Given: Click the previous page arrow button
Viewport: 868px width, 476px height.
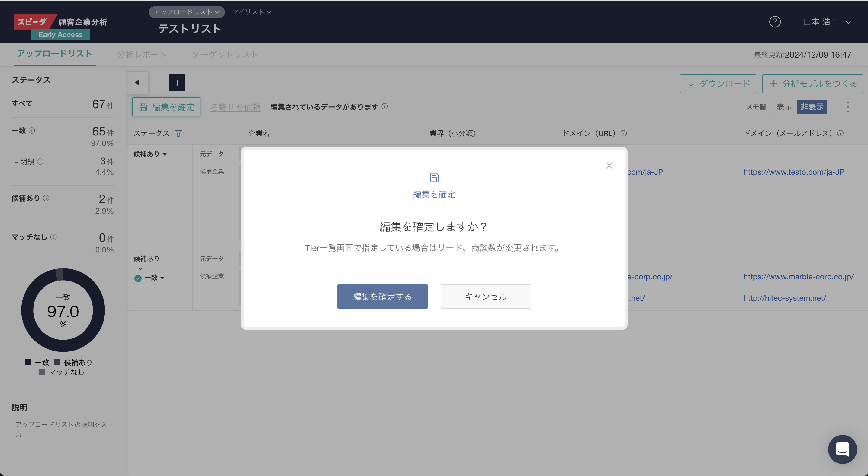Looking at the screenshot, I should tap(137, 82).
